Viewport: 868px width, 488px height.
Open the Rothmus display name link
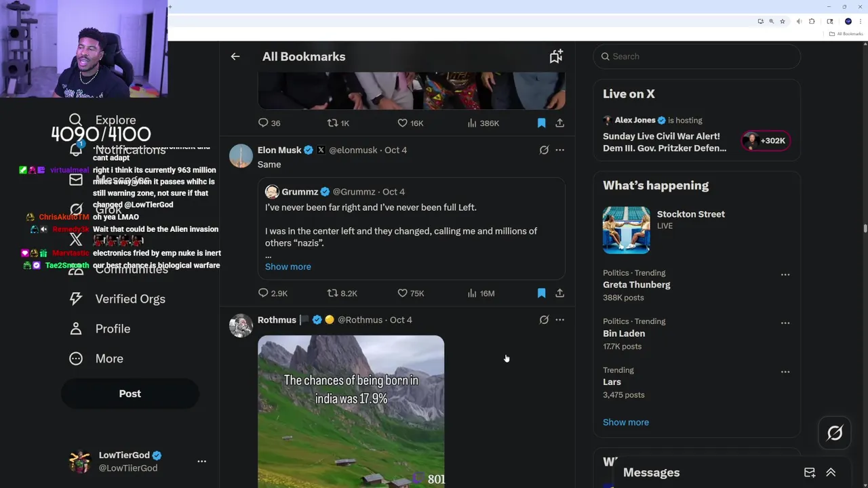tap(277, 320)
